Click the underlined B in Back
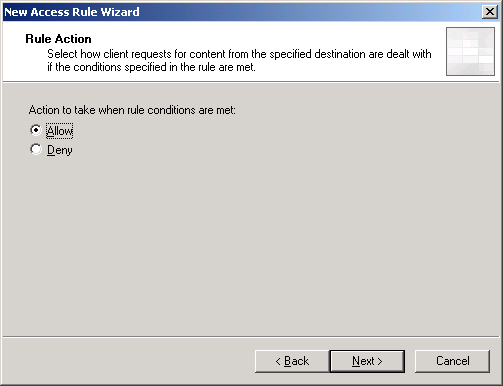Viewport: 503px width, 386px height. point(287,361)
